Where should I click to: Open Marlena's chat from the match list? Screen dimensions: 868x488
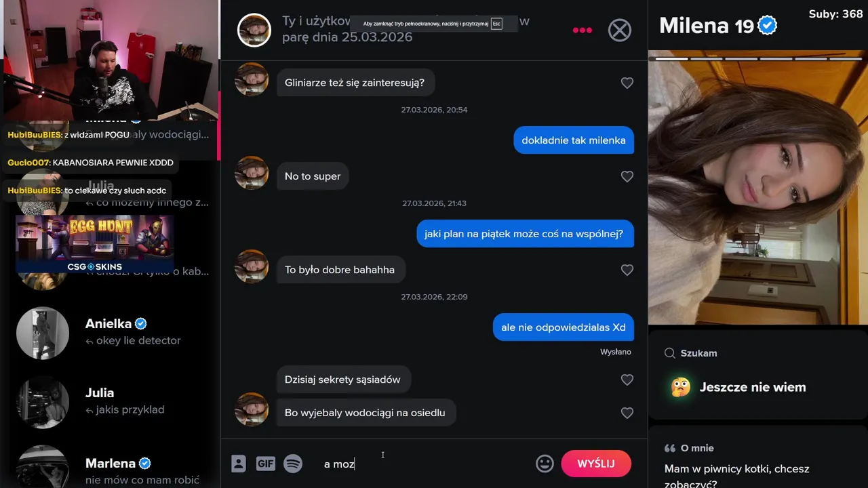tap(110, 468)
